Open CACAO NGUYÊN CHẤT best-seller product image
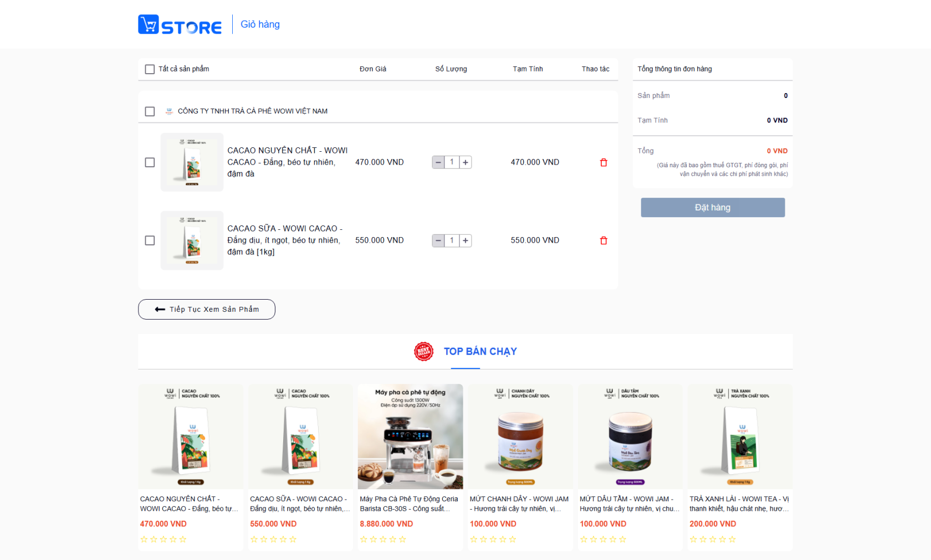Screen dimensions: 931x560 [x=191, y=436]
